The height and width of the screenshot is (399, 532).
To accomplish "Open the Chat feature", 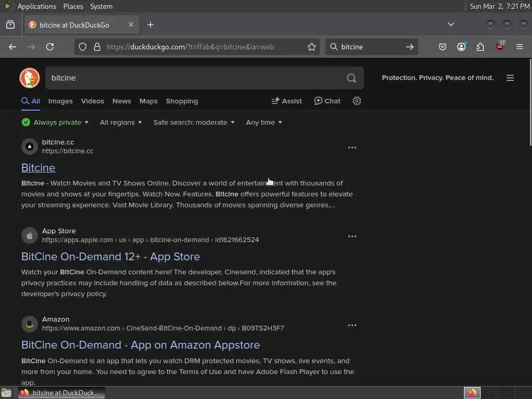I will point(327,101).
